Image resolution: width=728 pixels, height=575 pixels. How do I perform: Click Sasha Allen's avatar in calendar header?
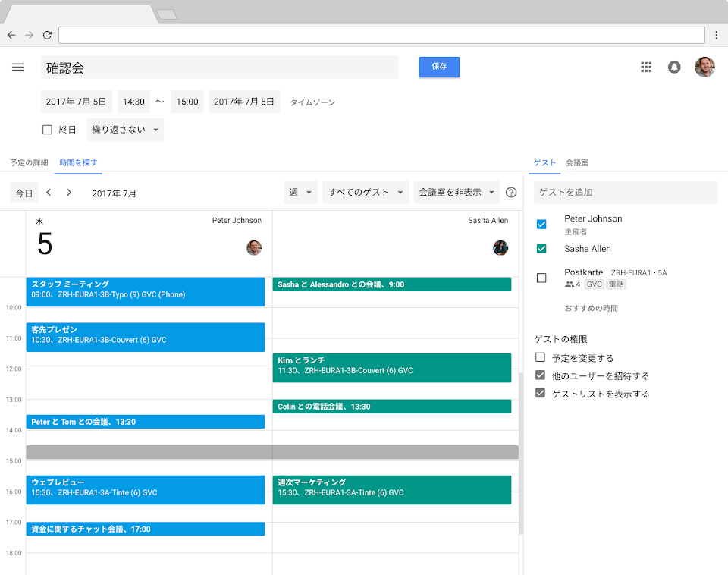[500, 248]
